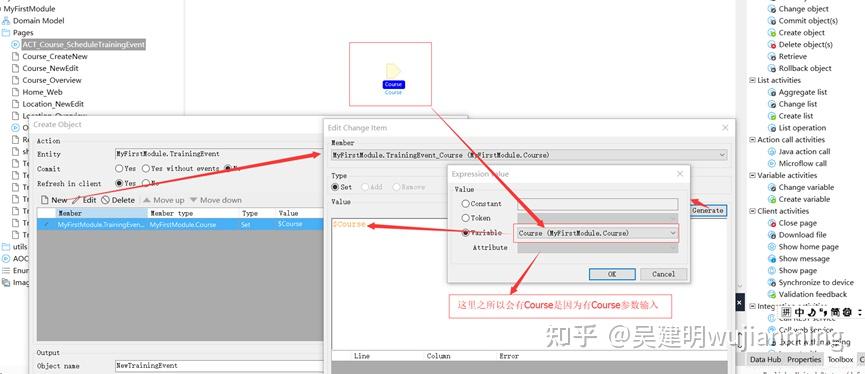Open Home_Web page in tree
865x374 pixels.
[42, 92]
